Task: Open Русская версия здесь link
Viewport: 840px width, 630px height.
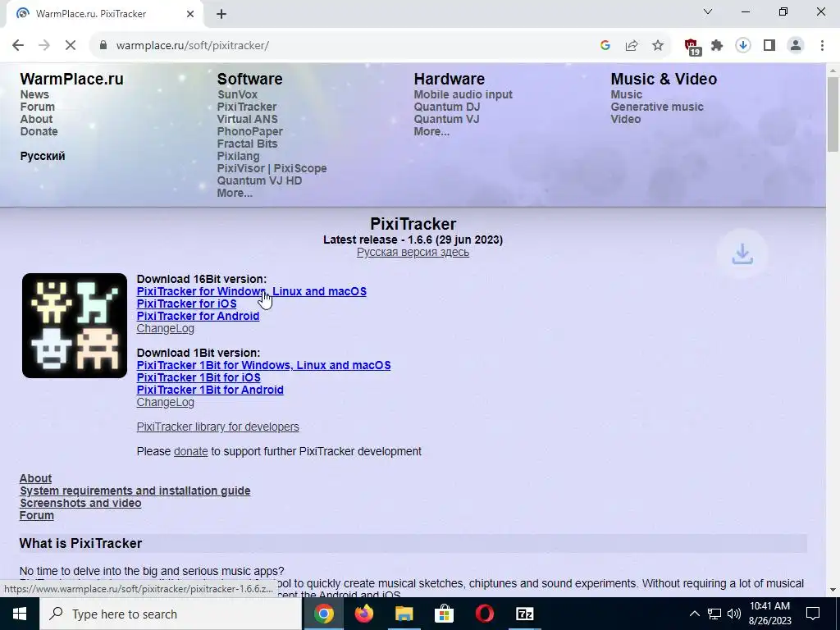Action: click(413, 253)
